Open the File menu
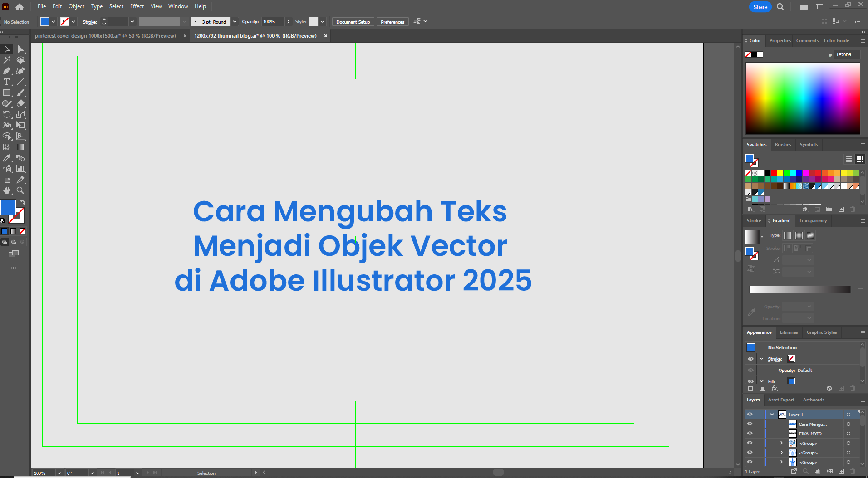Viewport: 868px width, 478px height. coord(42,6)
